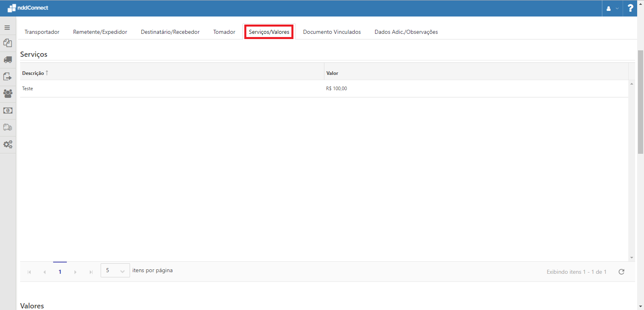
Task: Open the Documento Vinculados tab
Action: pos(332,32)
